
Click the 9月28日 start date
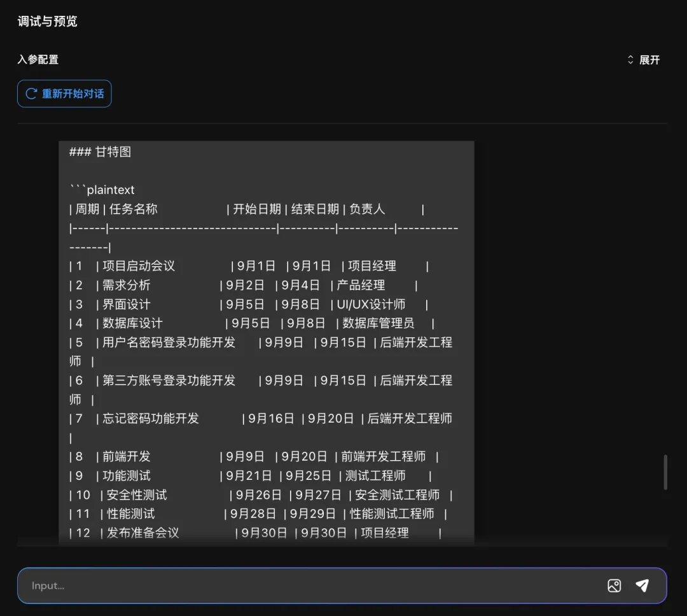point(253,514)
